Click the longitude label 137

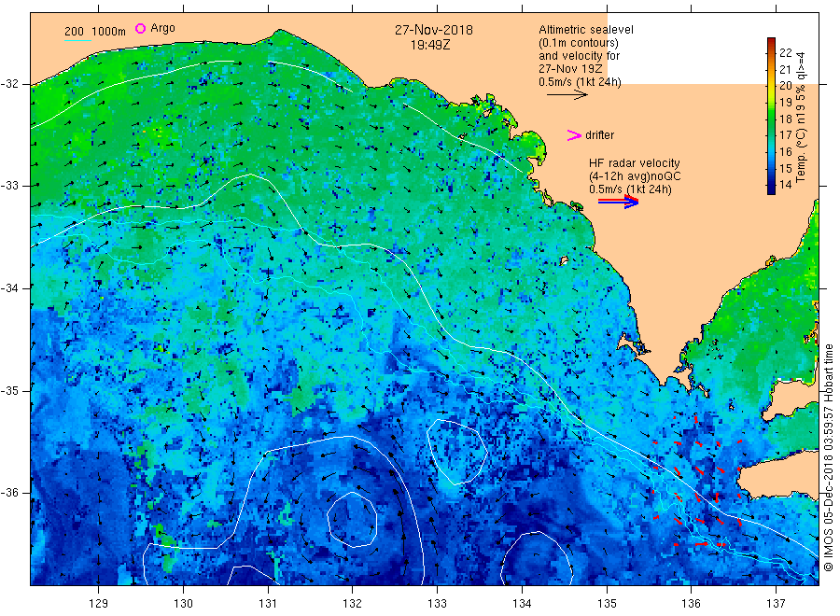[776, 604]
